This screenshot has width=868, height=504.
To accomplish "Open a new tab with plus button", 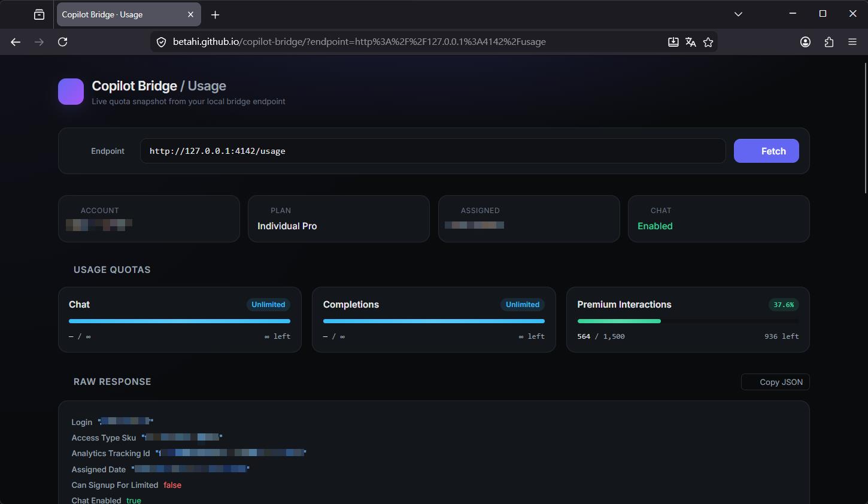I will (216, 14).
